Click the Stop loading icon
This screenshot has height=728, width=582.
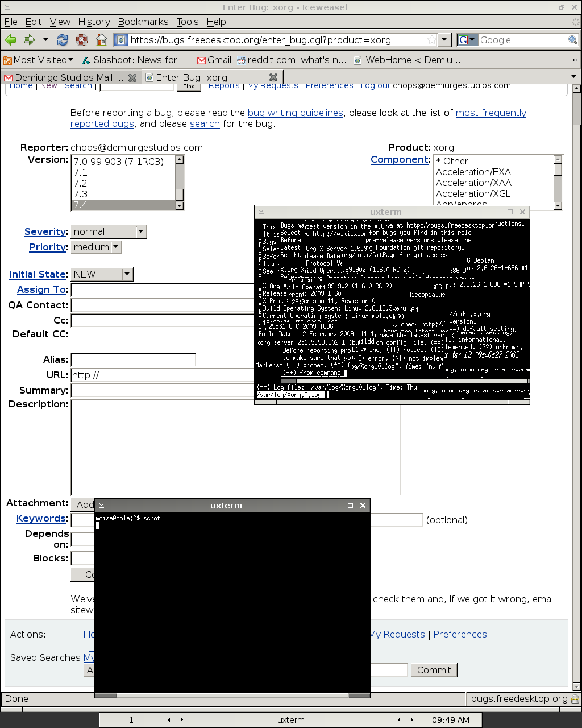82,40
